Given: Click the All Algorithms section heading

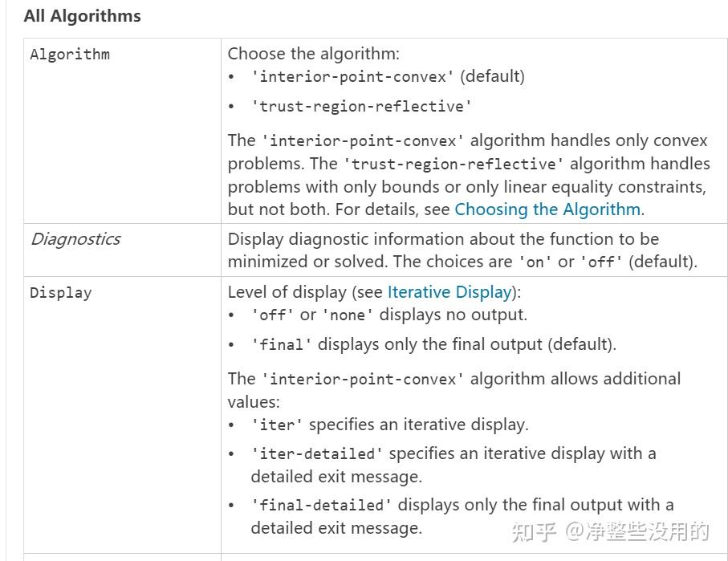Looking at the screenshot, I should pyautogui.click(x=82, y=16).
